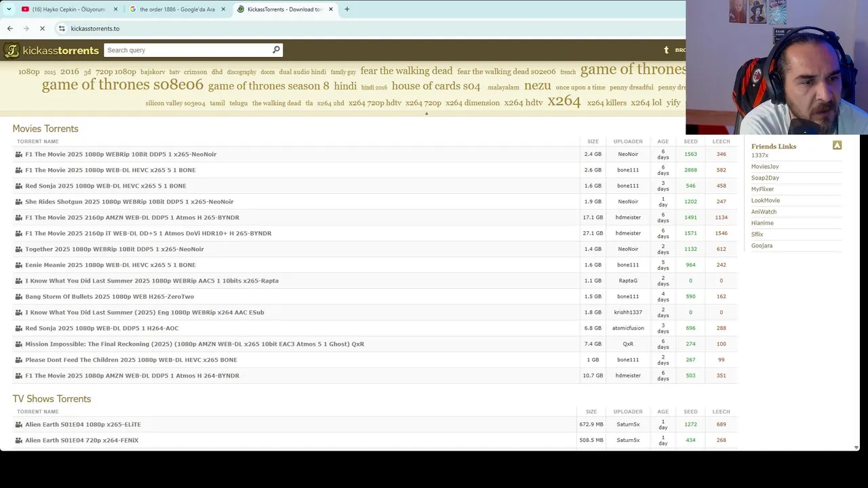
Task: Click icon beside F1 2160p AMZN torrent
Action: [x=19, y=218]
